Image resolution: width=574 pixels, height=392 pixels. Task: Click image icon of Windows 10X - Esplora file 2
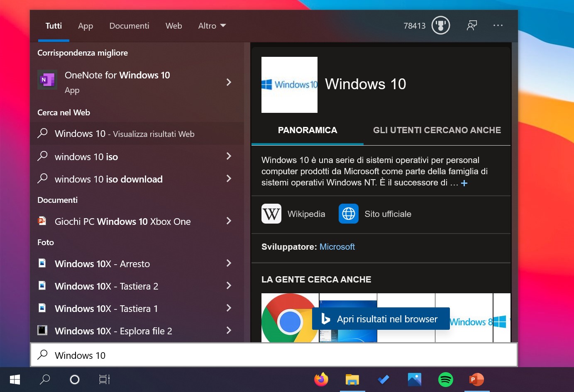click(42, 330)
